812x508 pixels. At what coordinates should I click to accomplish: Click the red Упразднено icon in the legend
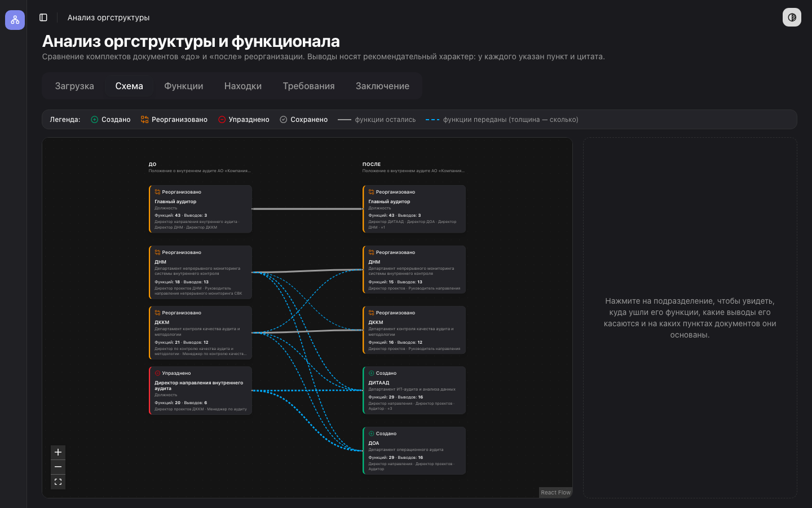pyautogui.click(x=222, y=120)
